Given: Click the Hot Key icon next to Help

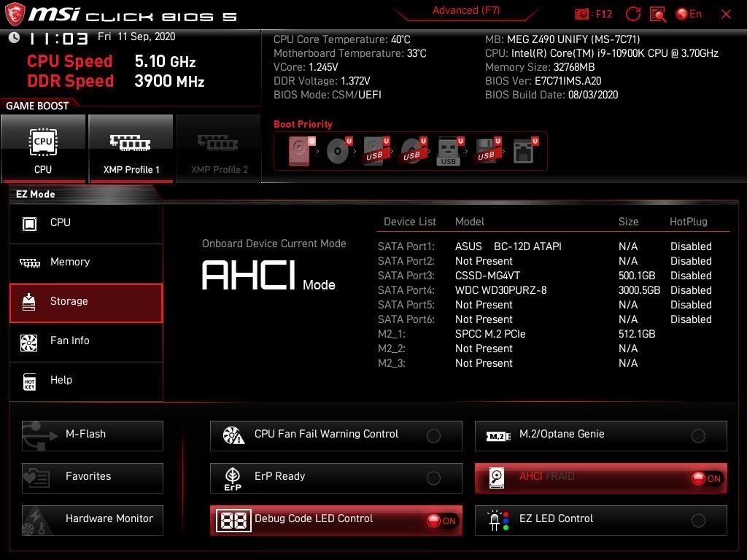Looking at the screenshot, I should (29, 381).
